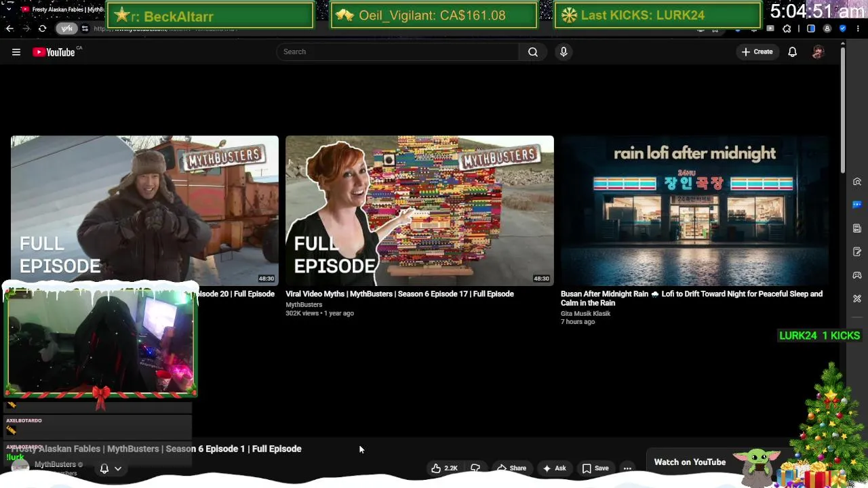The image size is (868, 488).
Task: Click the YouTube search magnifier button
Action: 533,52
